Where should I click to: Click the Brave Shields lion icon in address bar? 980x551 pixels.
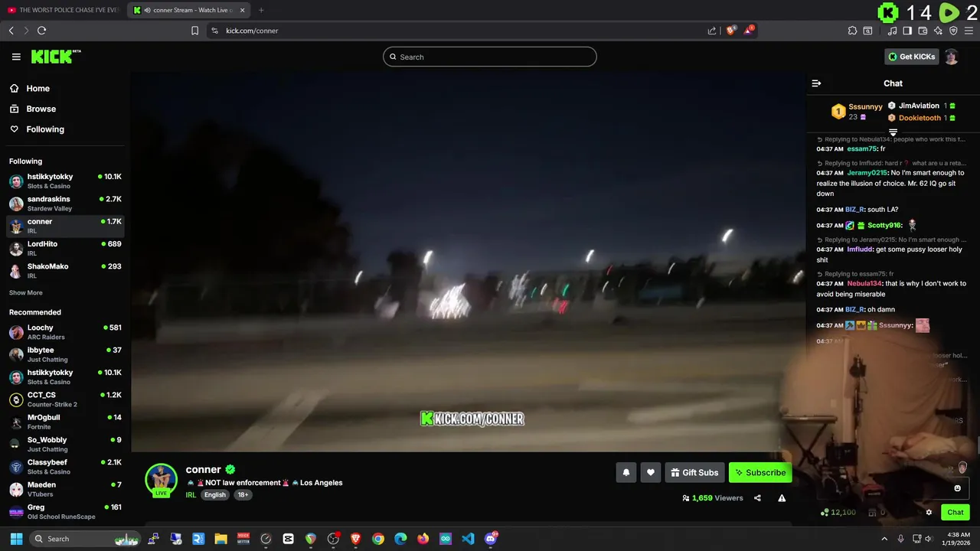731,31
